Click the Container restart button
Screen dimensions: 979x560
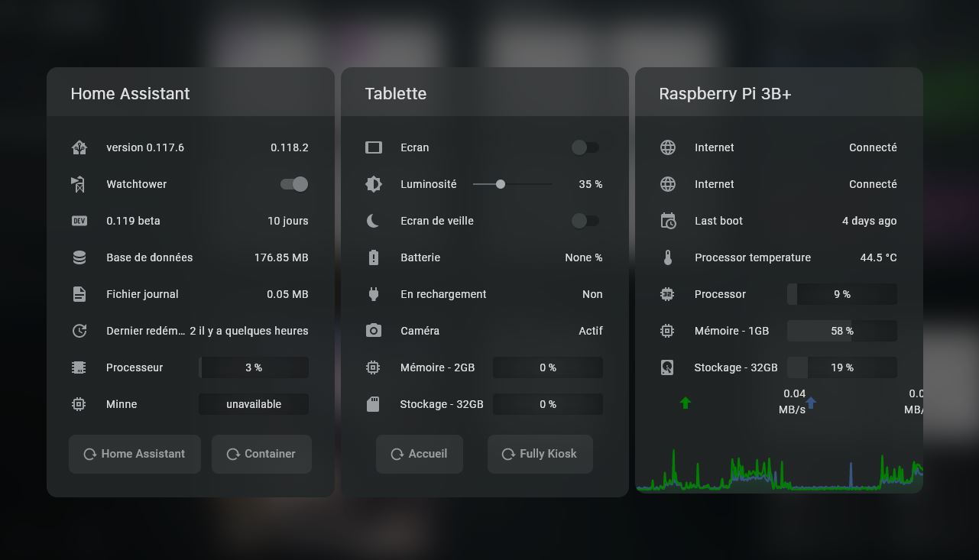(261, 454)
